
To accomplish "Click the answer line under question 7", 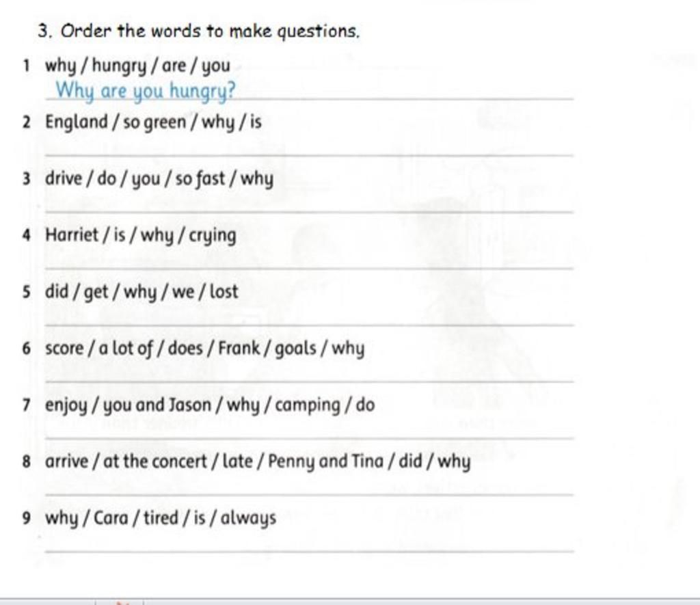I will click(310, 438).
